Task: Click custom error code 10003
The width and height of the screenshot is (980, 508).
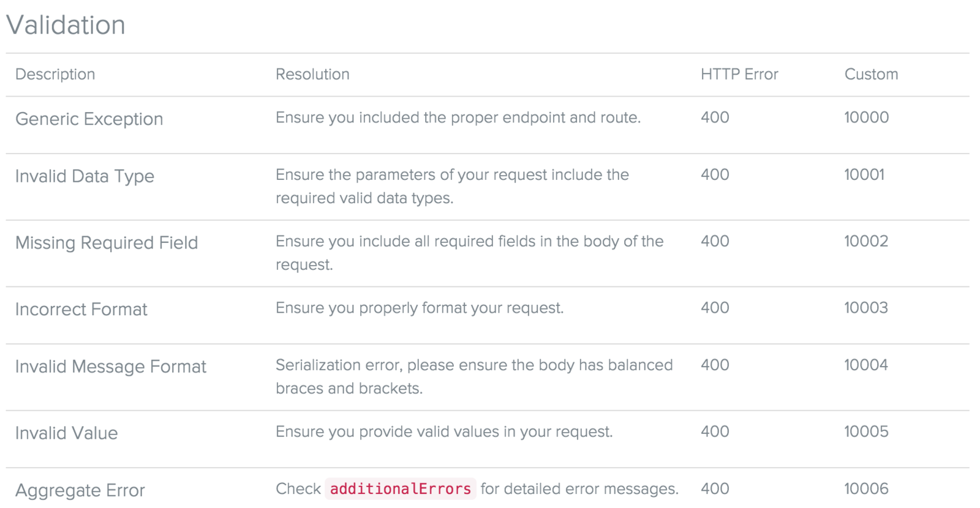Action: coord(866,308)
